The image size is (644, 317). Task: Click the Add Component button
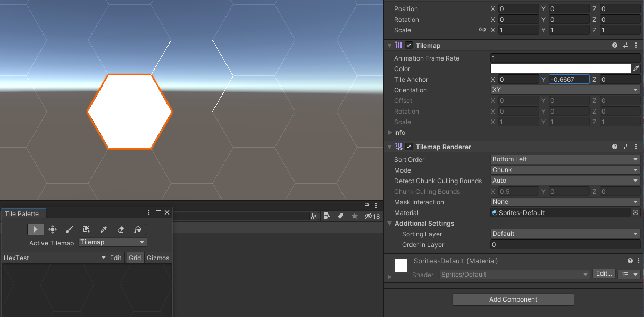(513, 299)
